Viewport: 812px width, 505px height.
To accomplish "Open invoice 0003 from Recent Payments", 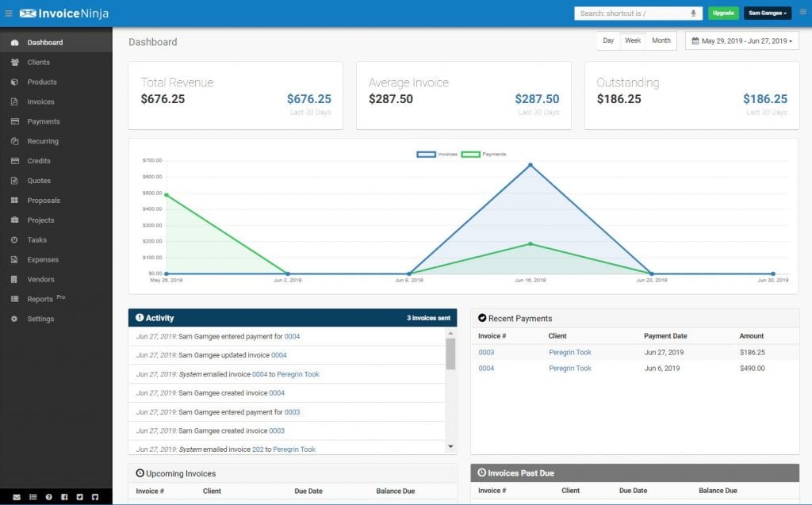I will (x=487, y=352).
